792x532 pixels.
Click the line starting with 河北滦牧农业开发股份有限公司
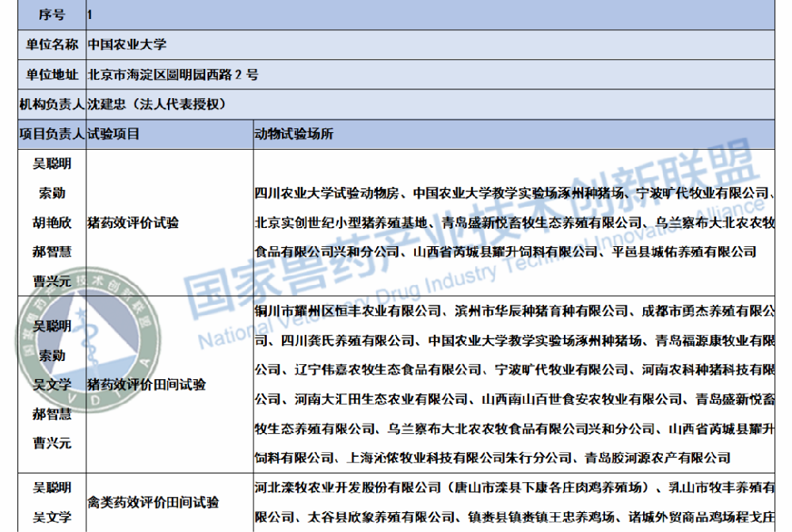(514, 488)
